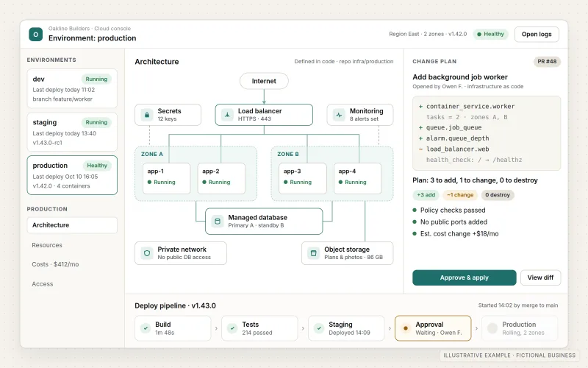Click the 'Add background job worker' title
Image resolution: width=588 pixels, height=368 pixels.
click(x=460, y=77)
